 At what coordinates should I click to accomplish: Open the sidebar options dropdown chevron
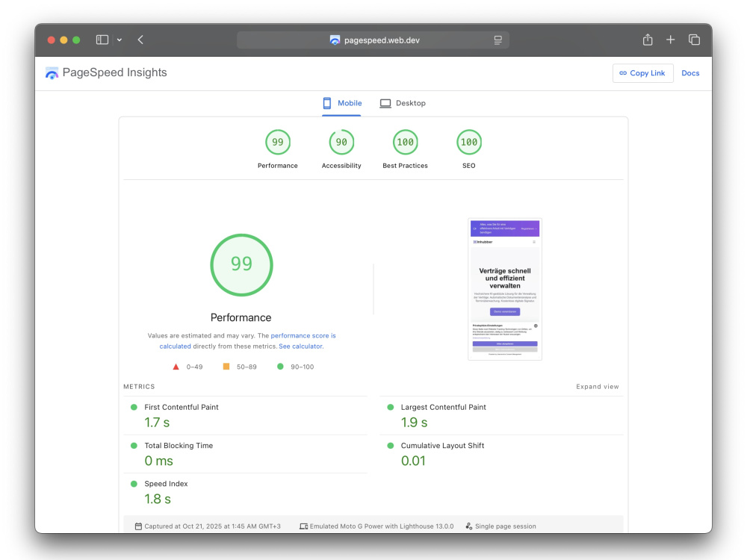point(120,40)
